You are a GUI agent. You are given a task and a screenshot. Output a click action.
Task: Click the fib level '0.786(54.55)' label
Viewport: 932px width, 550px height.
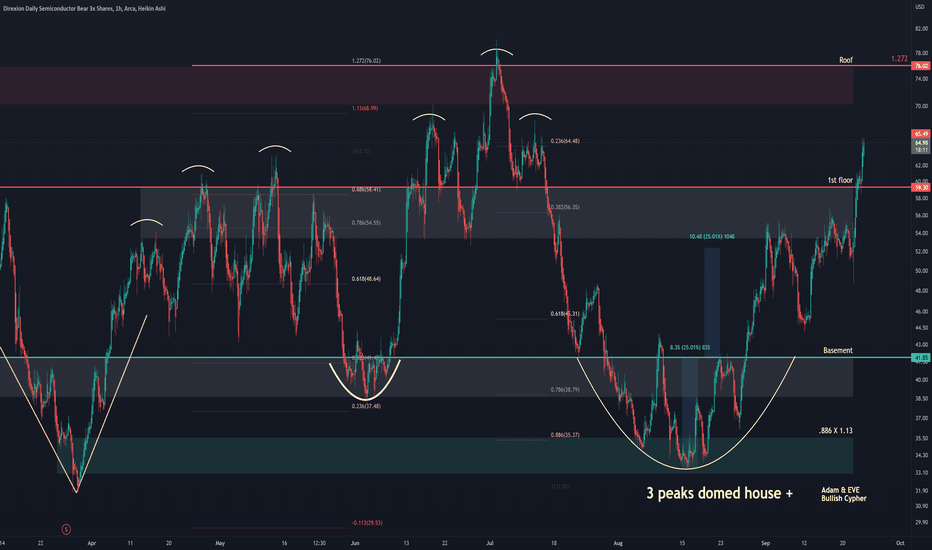coord(366,222)
